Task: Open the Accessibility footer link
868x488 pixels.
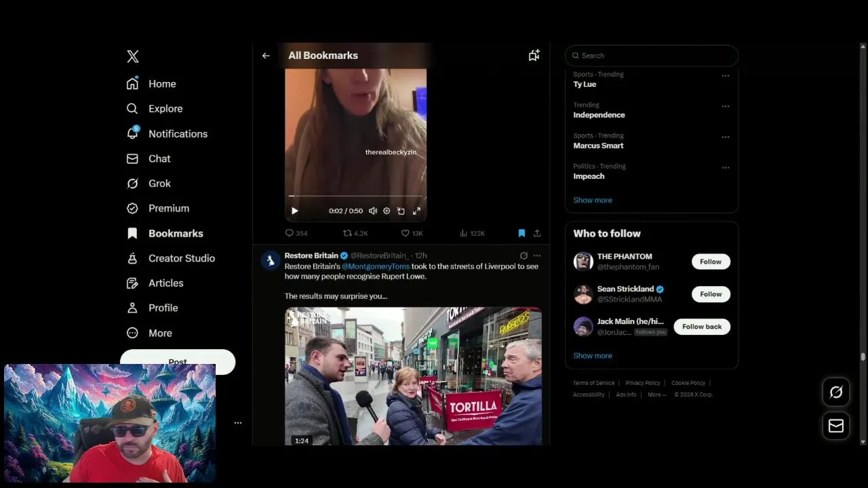Action: pos(589,394)
